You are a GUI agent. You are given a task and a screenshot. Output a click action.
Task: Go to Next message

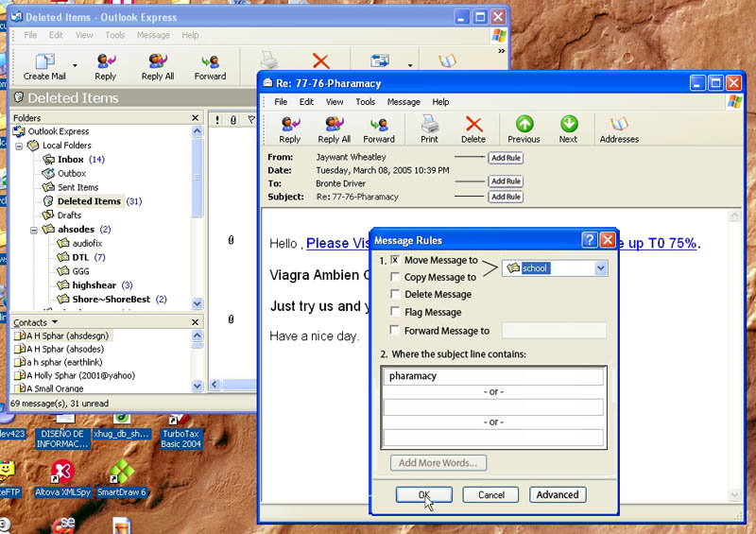click(x=568, y=129)
